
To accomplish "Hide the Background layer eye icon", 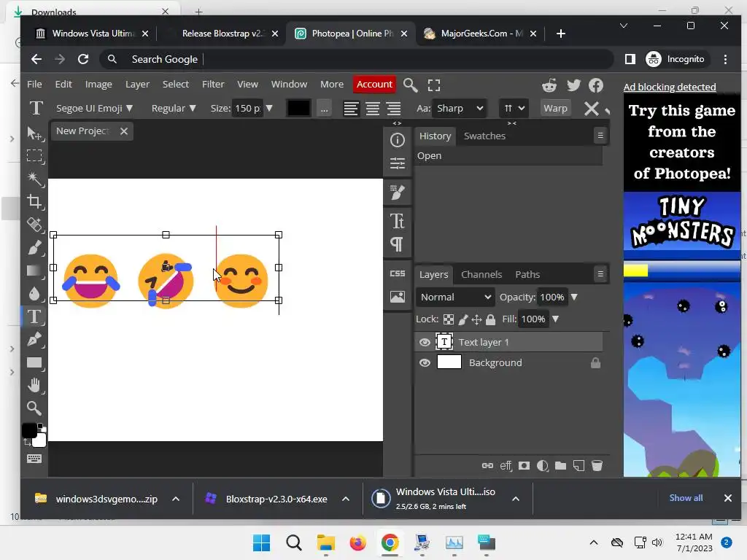I will 425,363.
